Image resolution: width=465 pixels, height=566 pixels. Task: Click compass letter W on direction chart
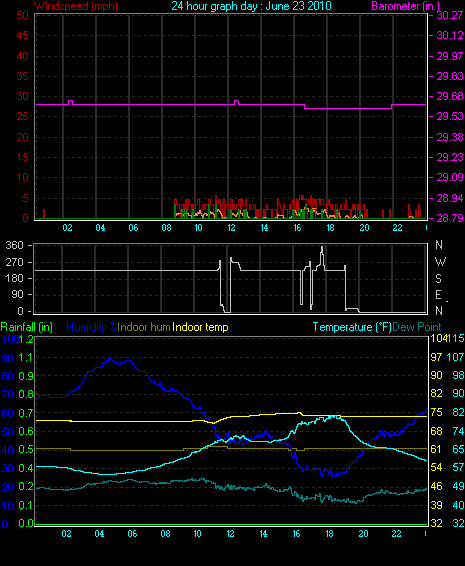pyautogui.click(x=440, y=262)
